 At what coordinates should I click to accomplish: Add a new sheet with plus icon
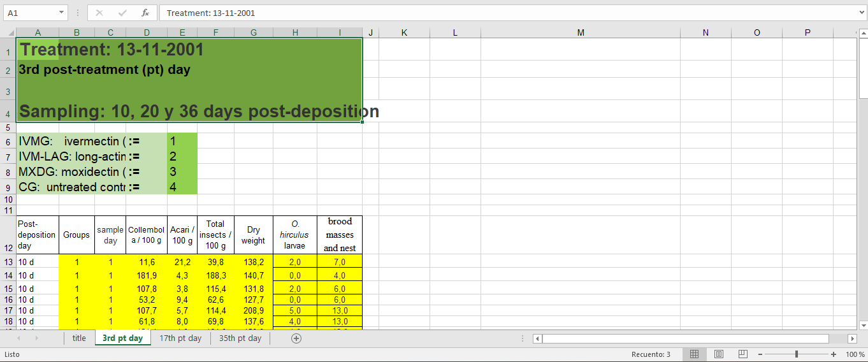[x=296, y=338]
